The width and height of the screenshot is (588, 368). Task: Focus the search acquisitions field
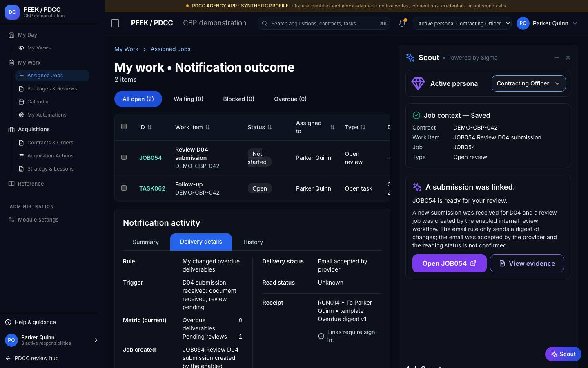[324, 23]
